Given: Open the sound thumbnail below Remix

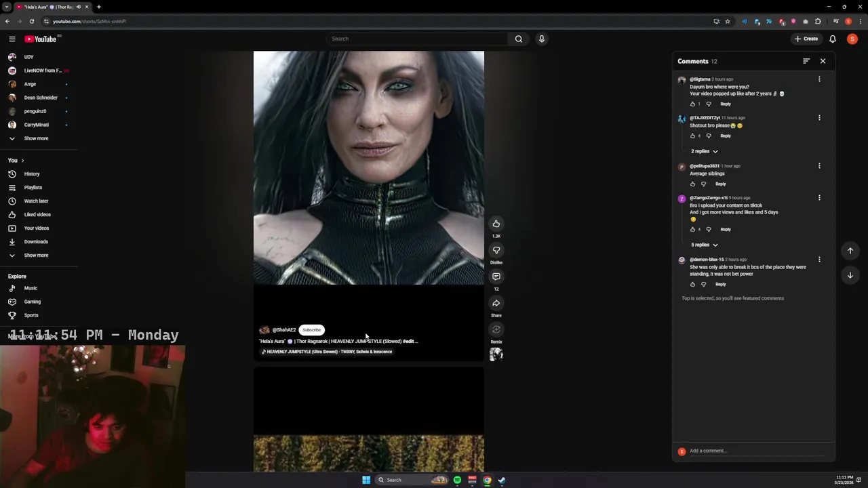Looking at the screenshot, I should (x=496, y=354).
